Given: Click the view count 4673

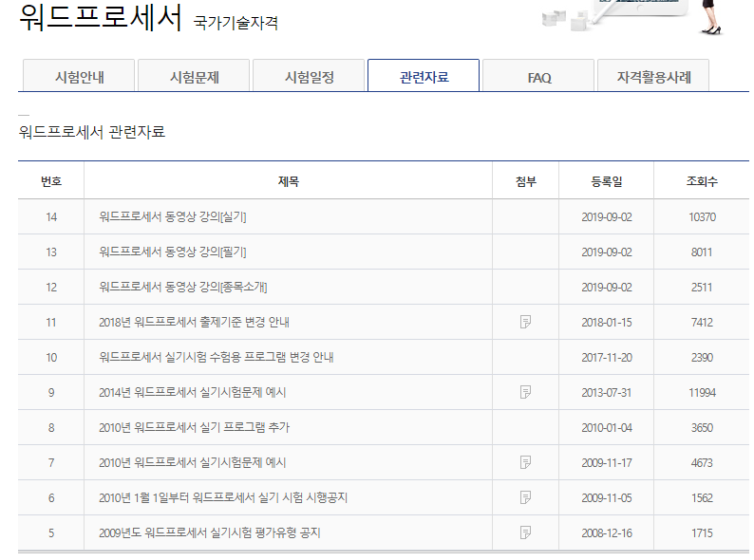Looking at the screenshot, I should (702, 463).
